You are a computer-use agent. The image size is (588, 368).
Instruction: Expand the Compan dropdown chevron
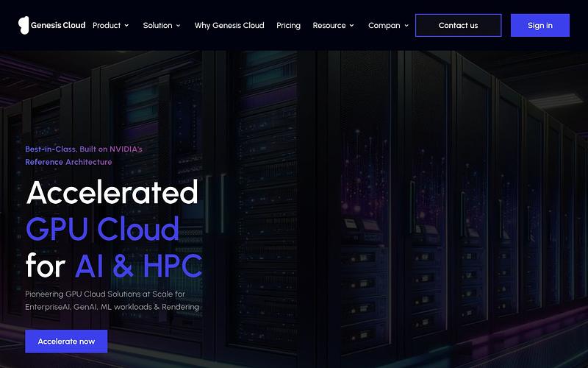click(406, 26)
